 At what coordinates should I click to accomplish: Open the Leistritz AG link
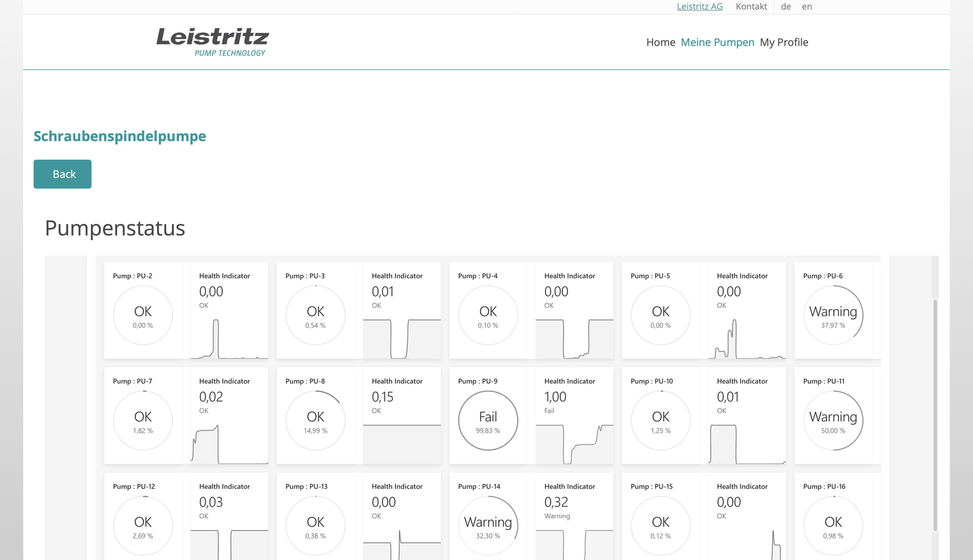[700, 7]
